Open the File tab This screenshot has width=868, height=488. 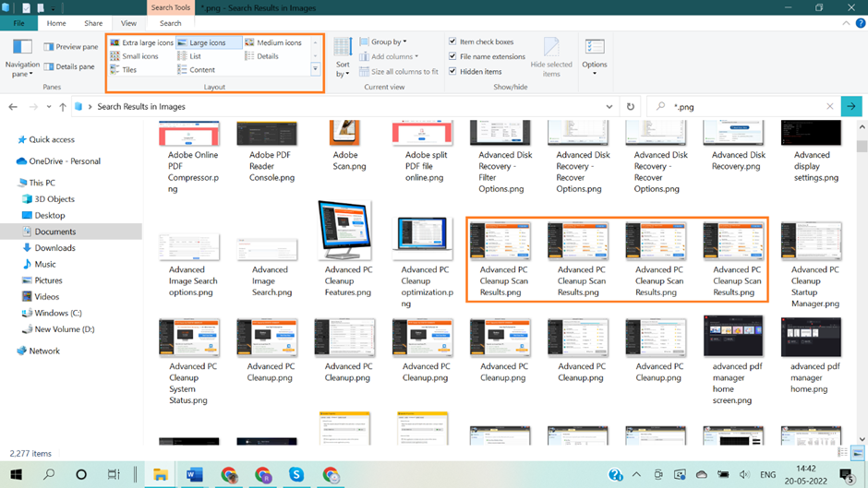tap(18, 23)
